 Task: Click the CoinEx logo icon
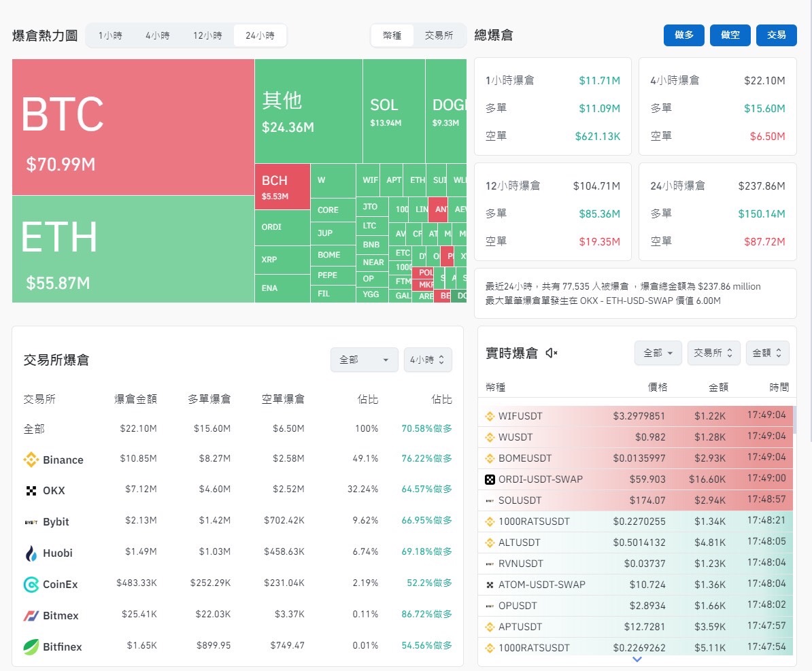click(31, 584)
